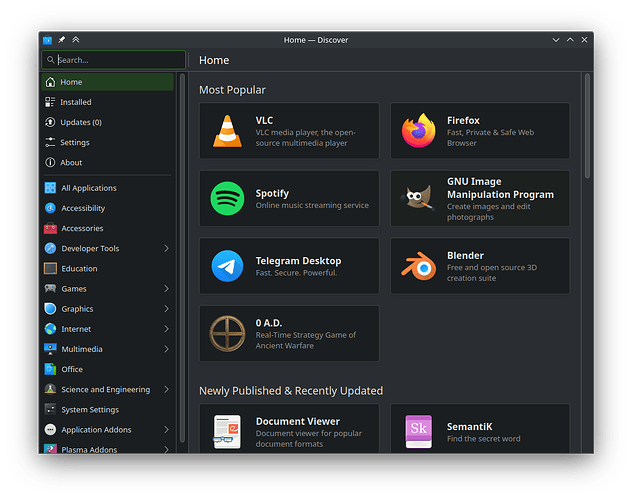Open the Installed page
633x500 pixels.
(107, 102)
